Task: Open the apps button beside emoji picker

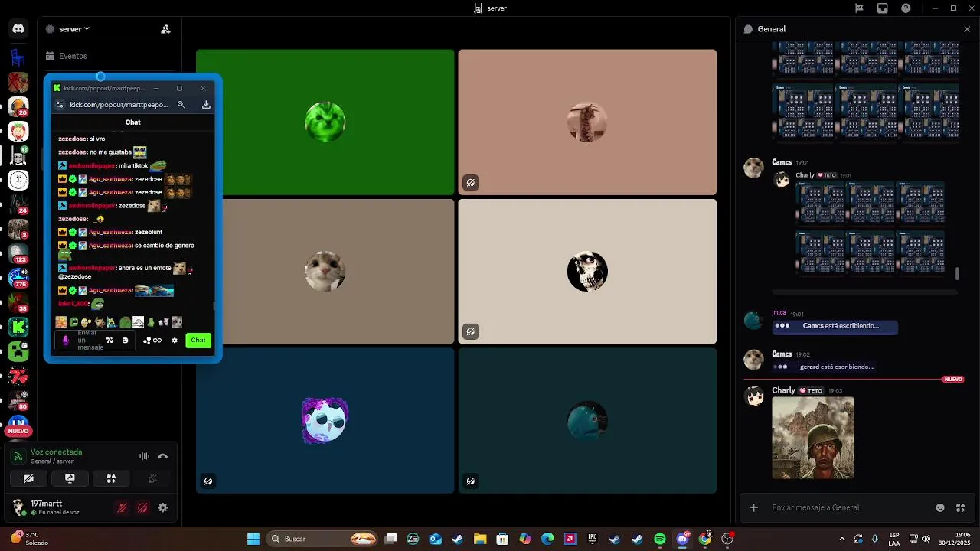Action: [960, 507]
